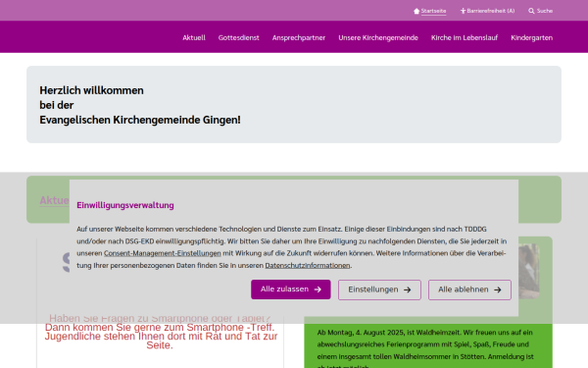588x368 pixels.
Task: Click the magnifying glass search icon
Action: tap(531, 11)
